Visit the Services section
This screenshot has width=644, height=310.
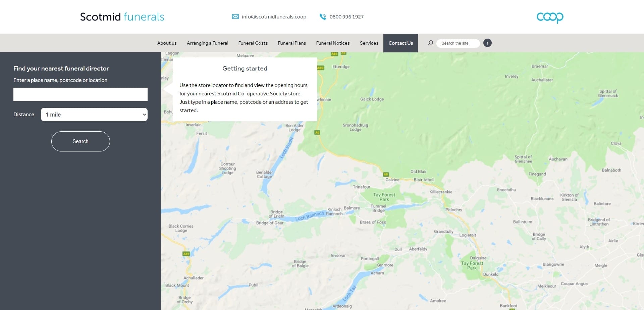369,43
